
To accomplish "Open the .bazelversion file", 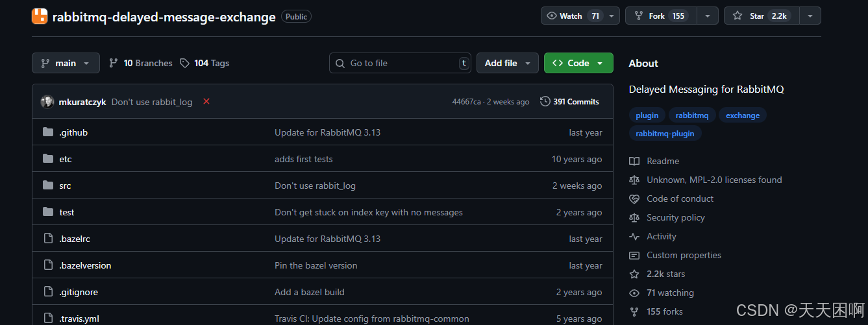I will click(x=85, y=265).
